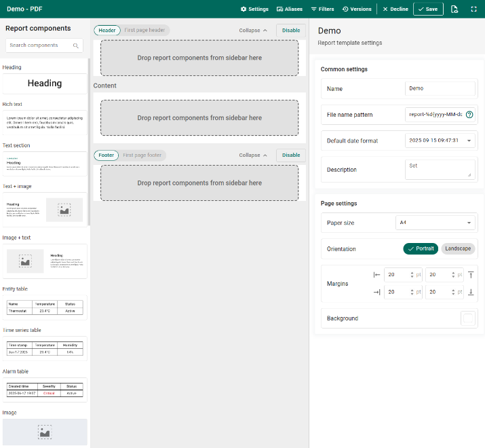The height and width of the screenshot is (448, 485).
Task: Click the file name pattern help icon
Action: point(469,115)
